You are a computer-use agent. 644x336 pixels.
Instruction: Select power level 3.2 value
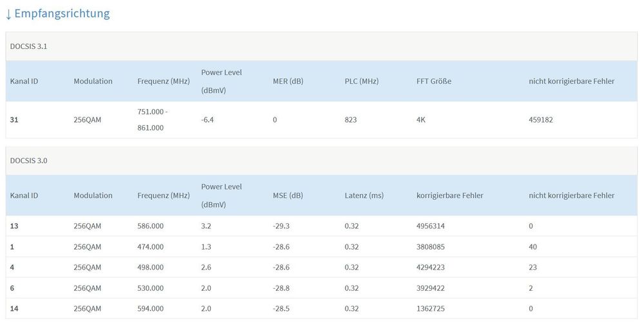(206, 226)
